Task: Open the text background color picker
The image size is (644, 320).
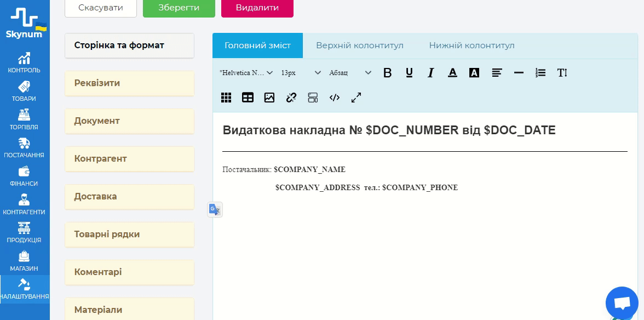Action: coord(474,73)
